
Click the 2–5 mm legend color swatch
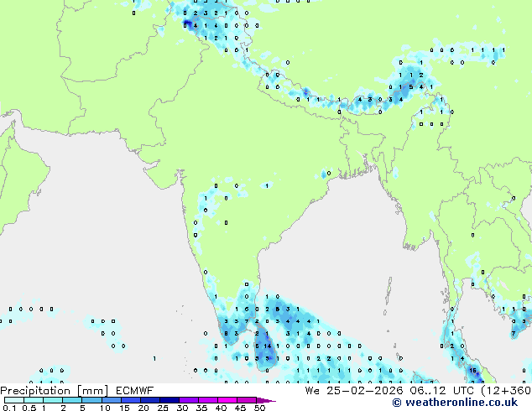[72, 400]
